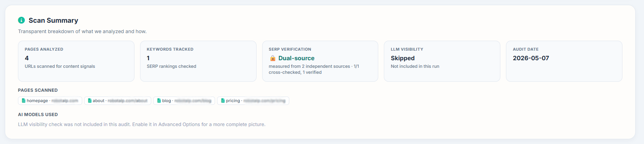Viewport: 644px width, 144px height.
Task: Click the pages analyzed count 4
Action: pyautogui.click(x=27, y=58)
